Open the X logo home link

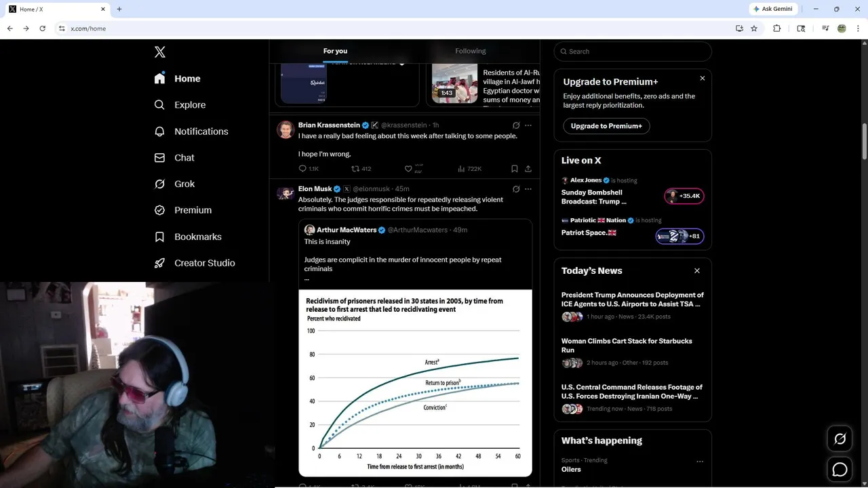coord(159,52)
